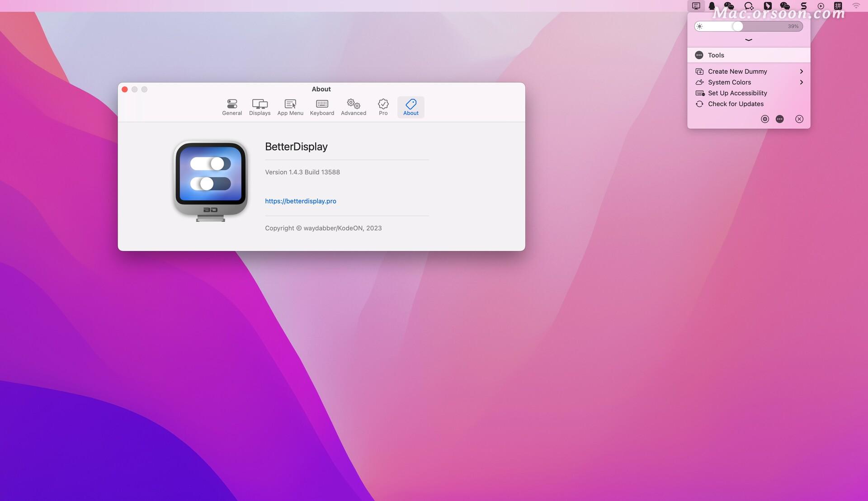
Task: Choose Set Up Accessibility menu item
Action: [x=737, y=93]
